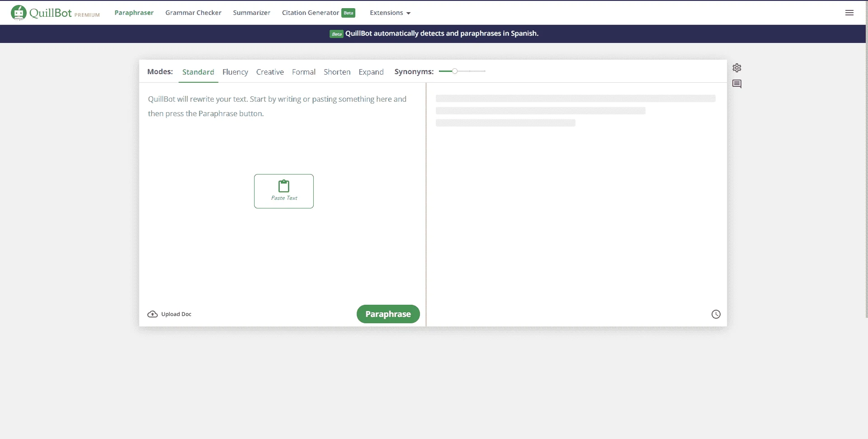Select the Formal mode tab
Image resolution: width=868 pixels, height=439 pixels.
304,72
